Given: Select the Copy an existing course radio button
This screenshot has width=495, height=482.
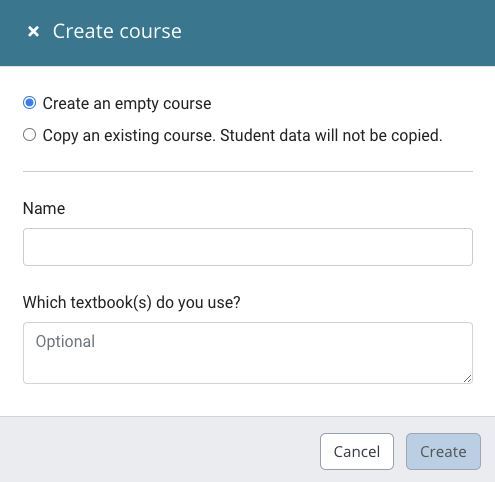Looking at the screenshot, I should (x=29, y=135).
